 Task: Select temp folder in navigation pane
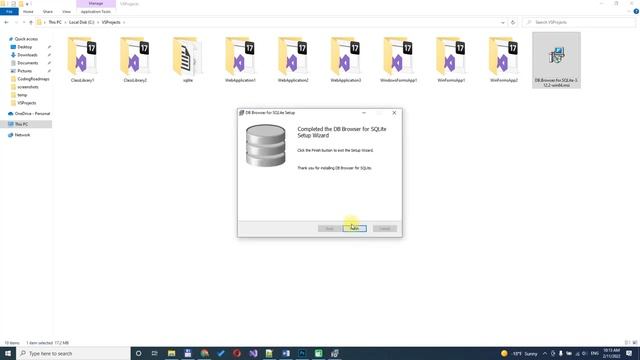(x=22, y=95)
